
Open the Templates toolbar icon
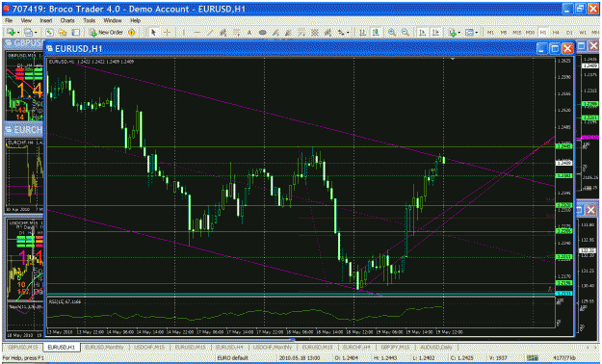pos(469,32)
